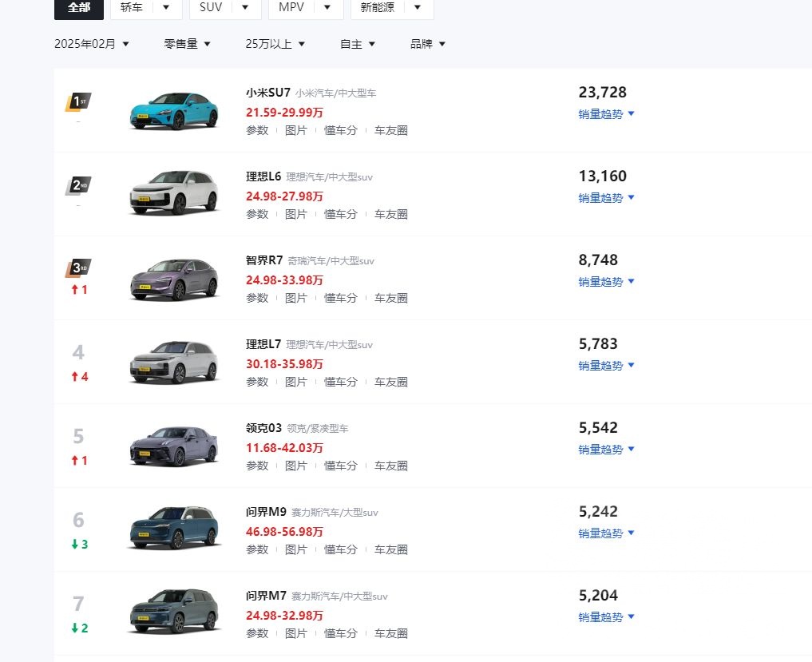View 懂车分 for 理想L7
812x662 pixels.
(340, 382)
